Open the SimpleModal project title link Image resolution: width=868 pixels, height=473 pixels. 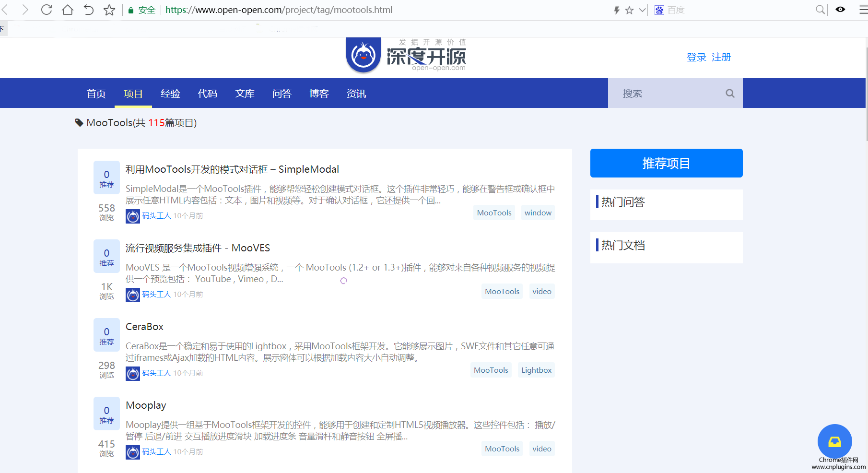click(x=232, y=169)
